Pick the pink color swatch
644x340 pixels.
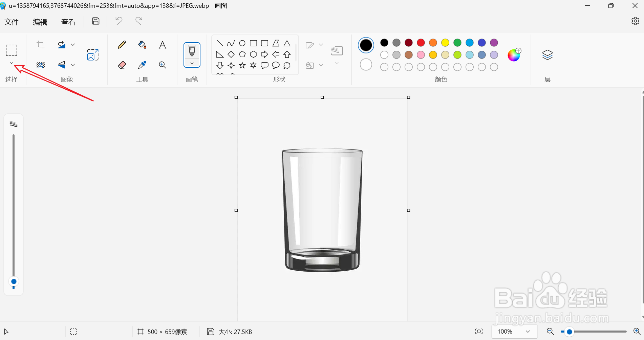(x=421, y=55)
